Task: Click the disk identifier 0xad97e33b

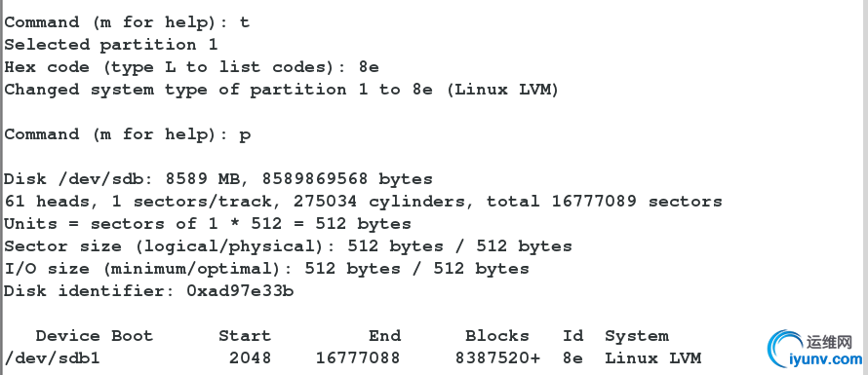Action: click(240, 291)
